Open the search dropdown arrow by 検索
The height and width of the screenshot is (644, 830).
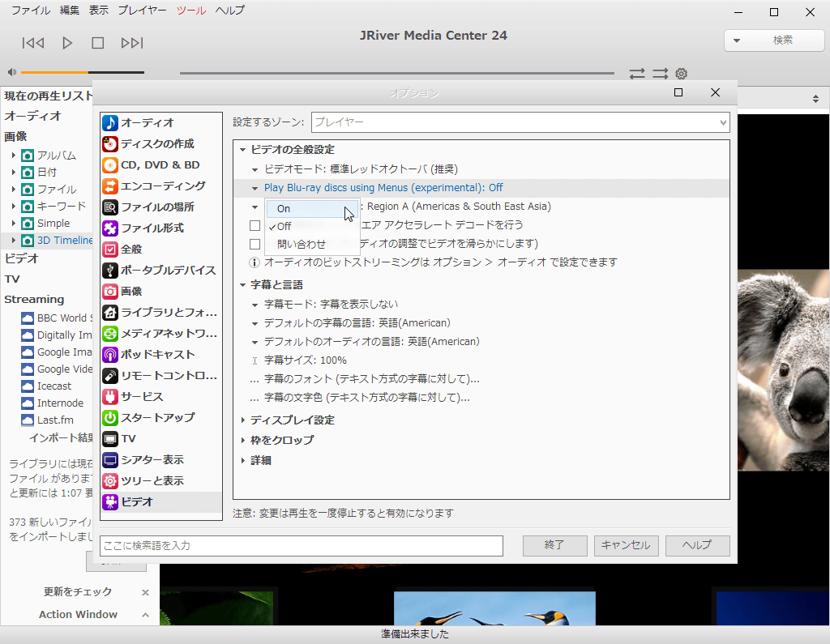pos(736,41)
